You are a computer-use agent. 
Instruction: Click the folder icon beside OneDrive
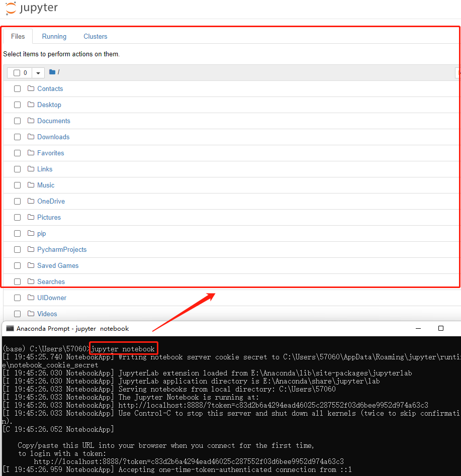pyautogui.click(x=31, y=201)
